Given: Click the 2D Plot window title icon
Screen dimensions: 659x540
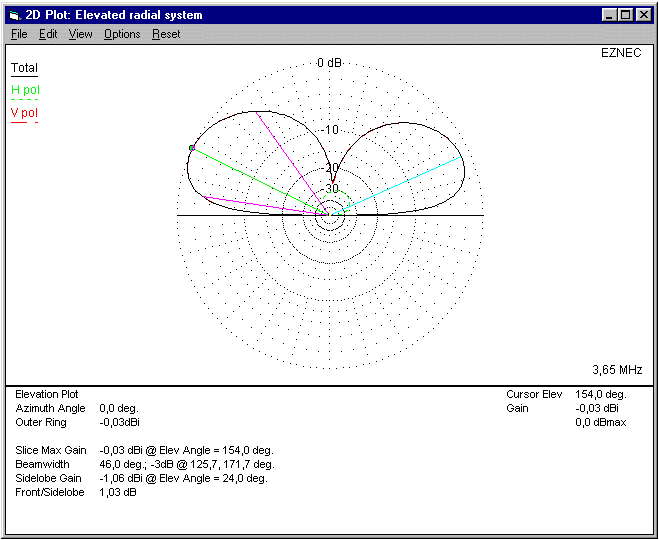Looking at the screenshot, I should pos(15,16).
